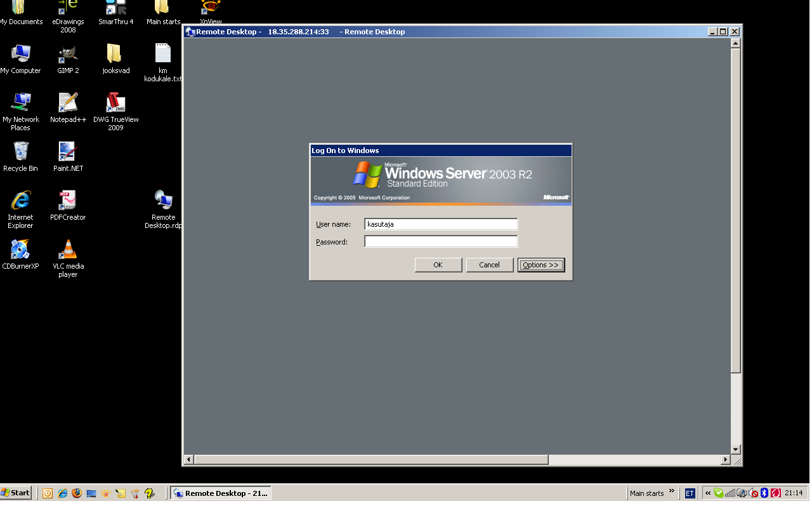Image resolution: width=812 pixels, height=508 pixels.
Task: Maximize the Remote Desktop window
Action: 723,32
